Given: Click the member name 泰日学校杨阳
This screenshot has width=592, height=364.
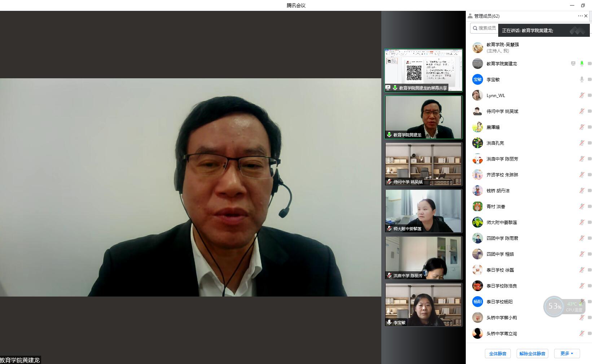Looking at the screenshot, I should pyautogui.click(x=499, y=302).
